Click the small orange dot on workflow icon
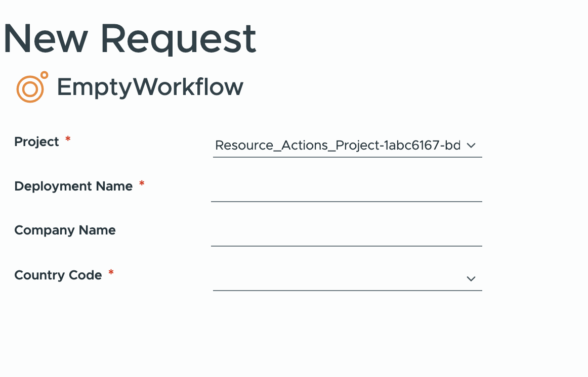The image size is (588, 377). [44, 75]
